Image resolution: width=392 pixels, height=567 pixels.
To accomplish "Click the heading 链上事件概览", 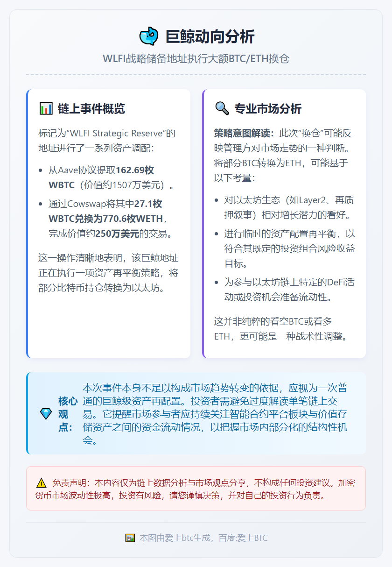I will 91,109.
